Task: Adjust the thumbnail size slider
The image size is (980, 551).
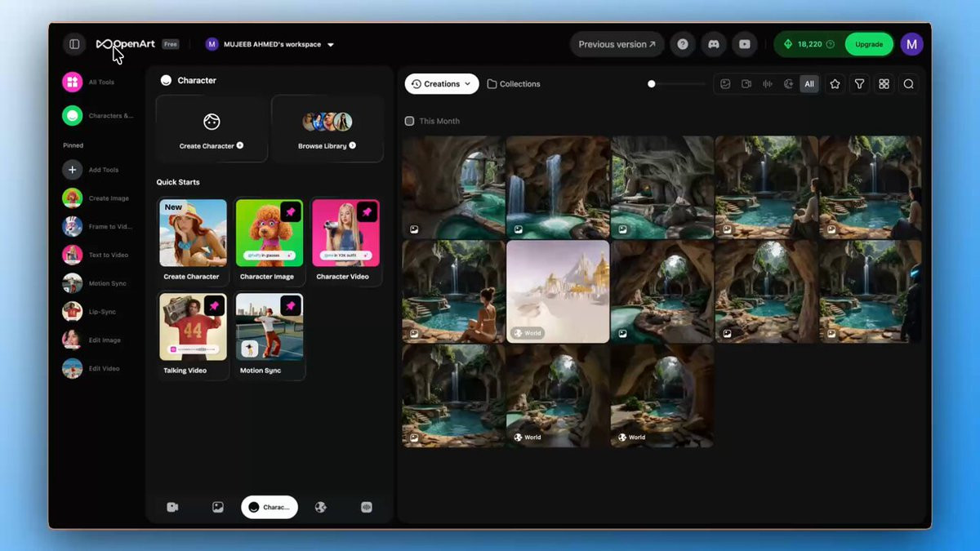Action: [652, 84]
